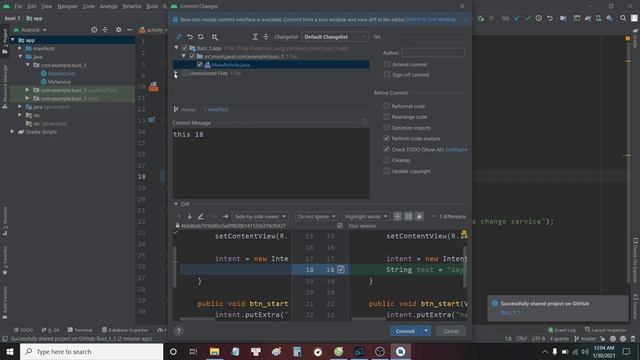Expand manifests folder in Project tree

tap(20, 48)
